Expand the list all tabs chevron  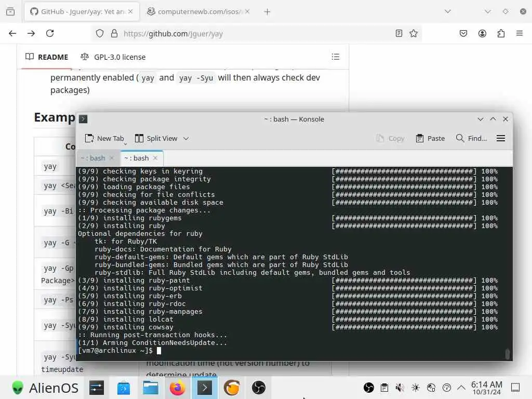[x=448, y=11]
